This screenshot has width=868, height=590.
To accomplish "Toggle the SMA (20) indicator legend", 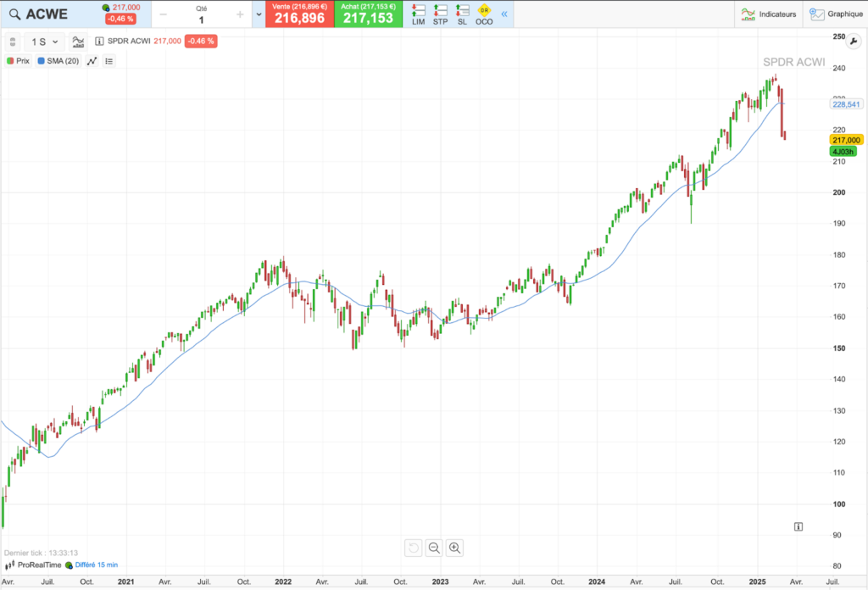I will pos(58,61).
